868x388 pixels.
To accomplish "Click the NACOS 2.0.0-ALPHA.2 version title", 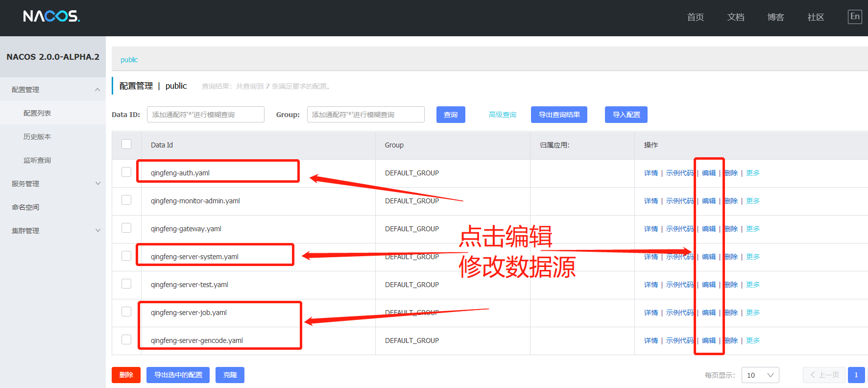I will 53,57.
